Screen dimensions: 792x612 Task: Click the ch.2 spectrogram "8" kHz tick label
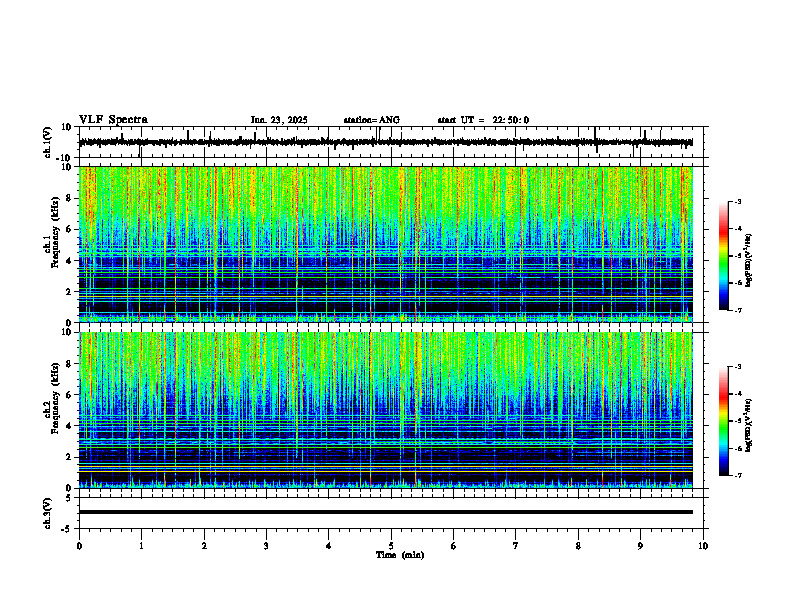click(69, 364)
